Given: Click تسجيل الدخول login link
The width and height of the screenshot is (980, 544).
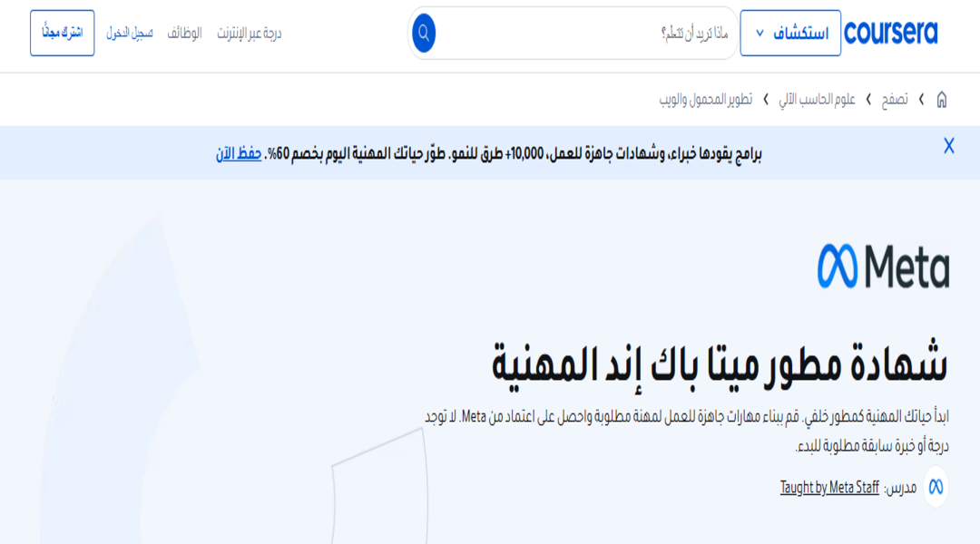Looking at the screenshot, I should pyautogui.click(x=130, y=34).
